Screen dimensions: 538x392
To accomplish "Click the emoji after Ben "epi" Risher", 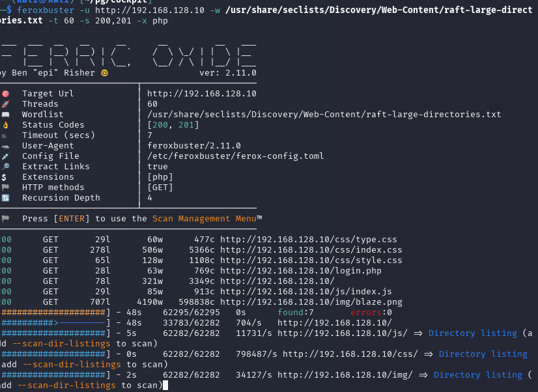I will pyautogui.click(x=104, y=73).
